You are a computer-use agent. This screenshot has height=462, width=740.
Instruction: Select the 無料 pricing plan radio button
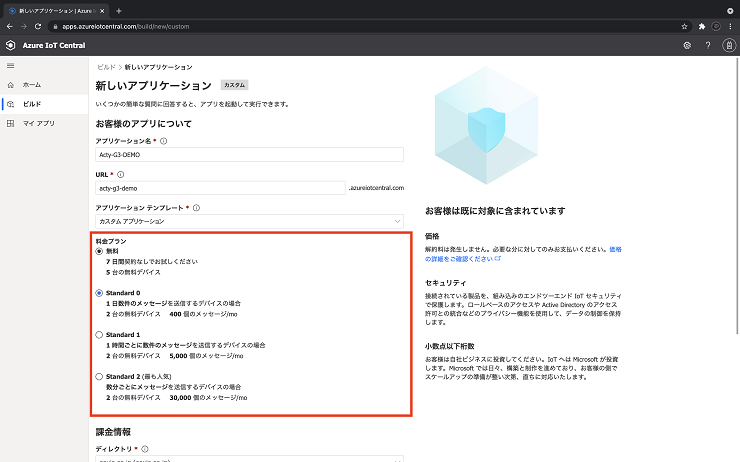pos(99,251)
